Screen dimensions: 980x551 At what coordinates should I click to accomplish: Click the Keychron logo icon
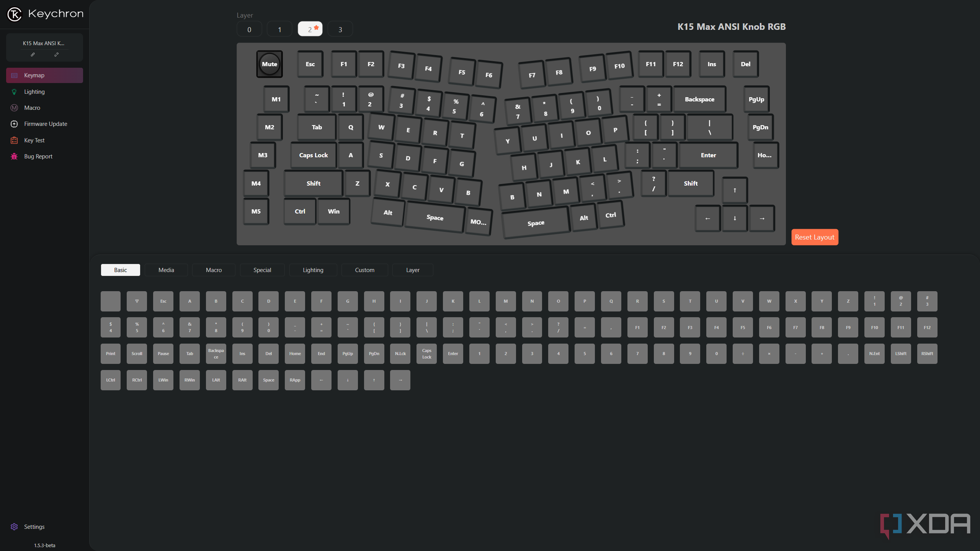tap(13, 13)
